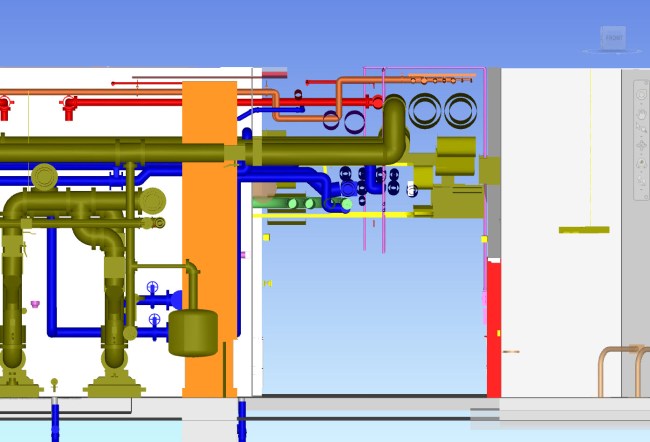Select the Orbit tool
This screenshot has width=650, height=442.
tap(641, 146)
